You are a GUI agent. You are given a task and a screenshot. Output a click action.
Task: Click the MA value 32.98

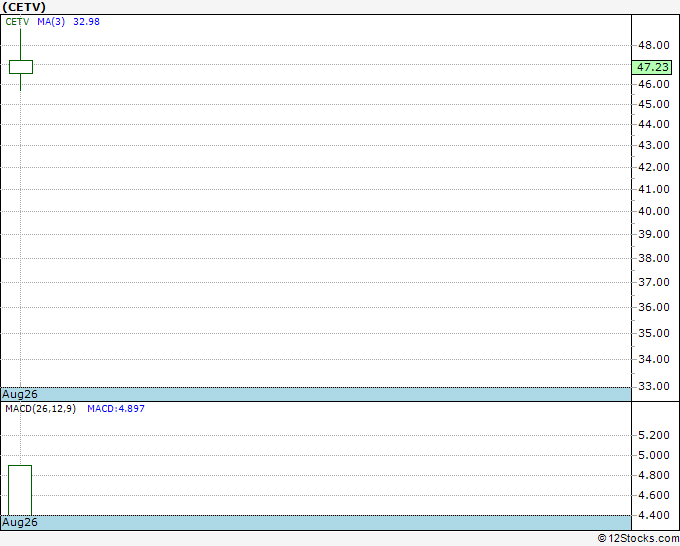(86, 22)
